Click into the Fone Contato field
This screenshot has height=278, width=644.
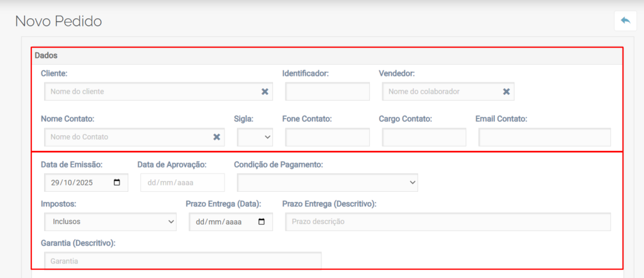click(x=327, y=137)
